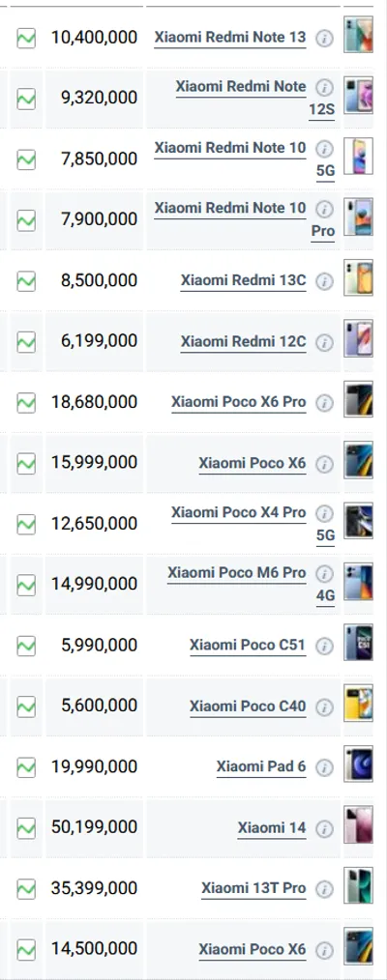Click info icon beside Xiaomi 13T Pro
The height and width of the screenshot is (980, 387).
(x=324, y=889)
